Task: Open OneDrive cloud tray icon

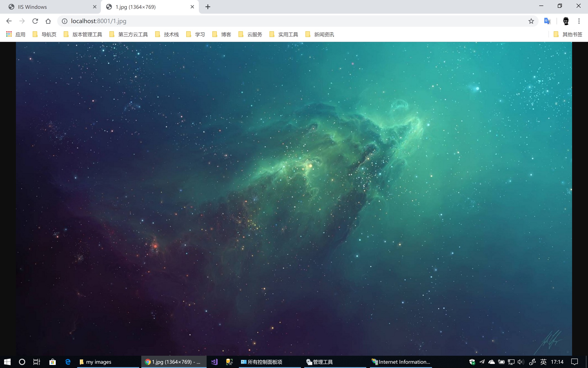Action: (492, 362)
